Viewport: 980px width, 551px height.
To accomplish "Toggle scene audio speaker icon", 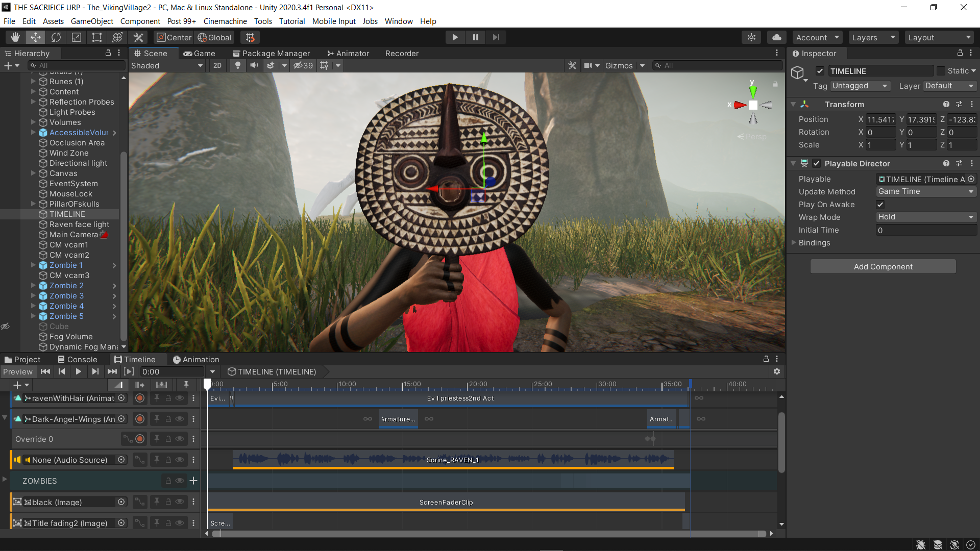I will pos(254,65).
